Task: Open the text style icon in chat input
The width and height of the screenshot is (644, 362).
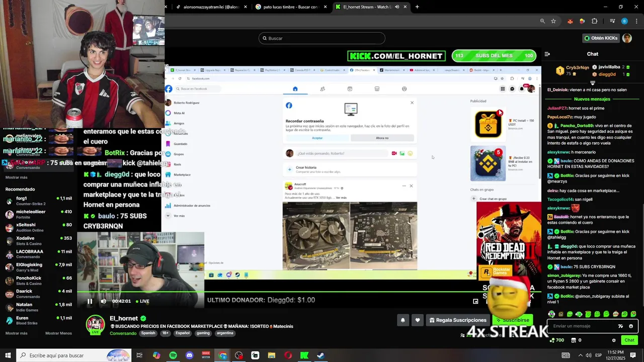Action: tap(620, 326)
